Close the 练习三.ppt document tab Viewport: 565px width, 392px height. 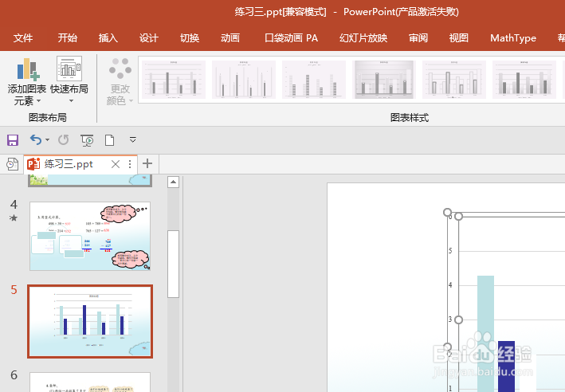click(116, 164)
